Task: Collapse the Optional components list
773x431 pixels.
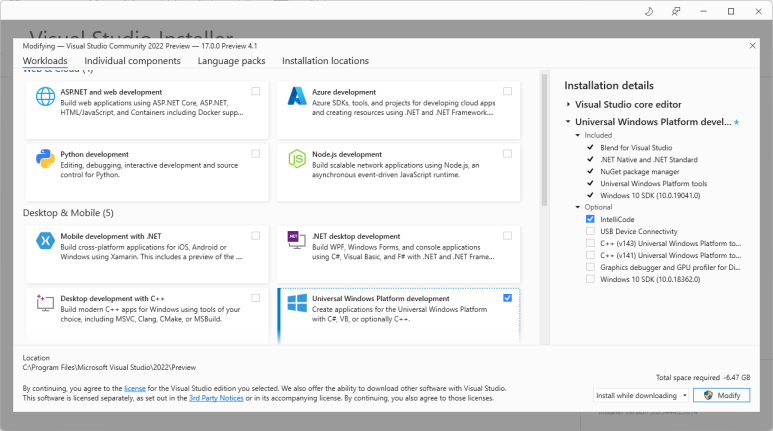Action: pyautogui.click(x=578, y=207)
